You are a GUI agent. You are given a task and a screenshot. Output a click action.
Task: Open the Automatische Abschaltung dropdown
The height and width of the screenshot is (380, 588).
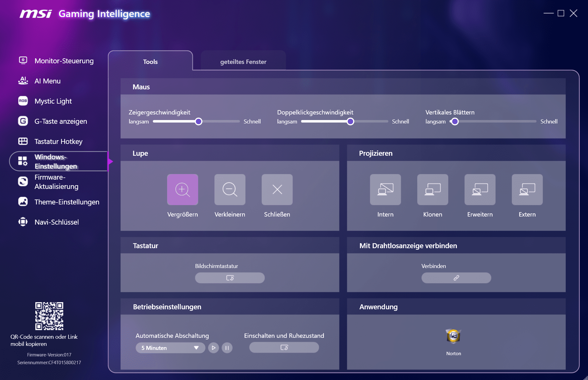(170, 348)
